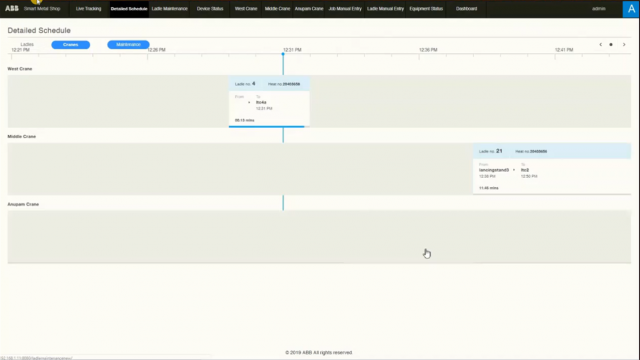
Task: Open the Live Tracking tab
Action: click(x=88, y=9)
